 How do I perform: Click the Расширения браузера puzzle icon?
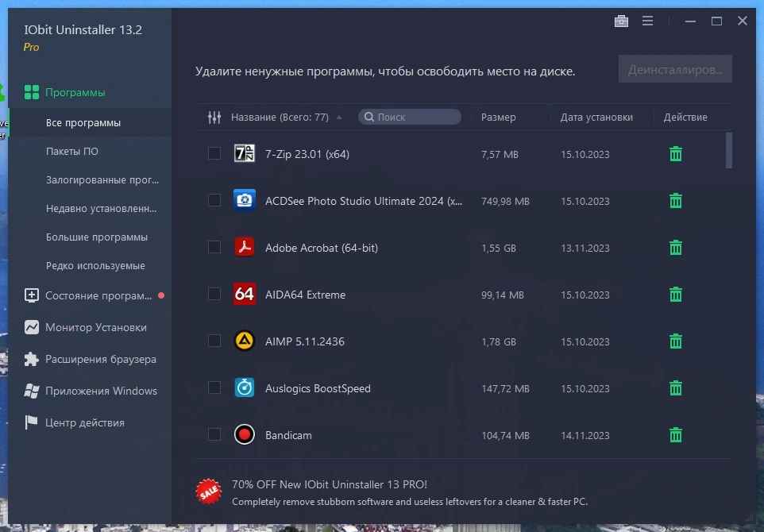tap(32, 359)
